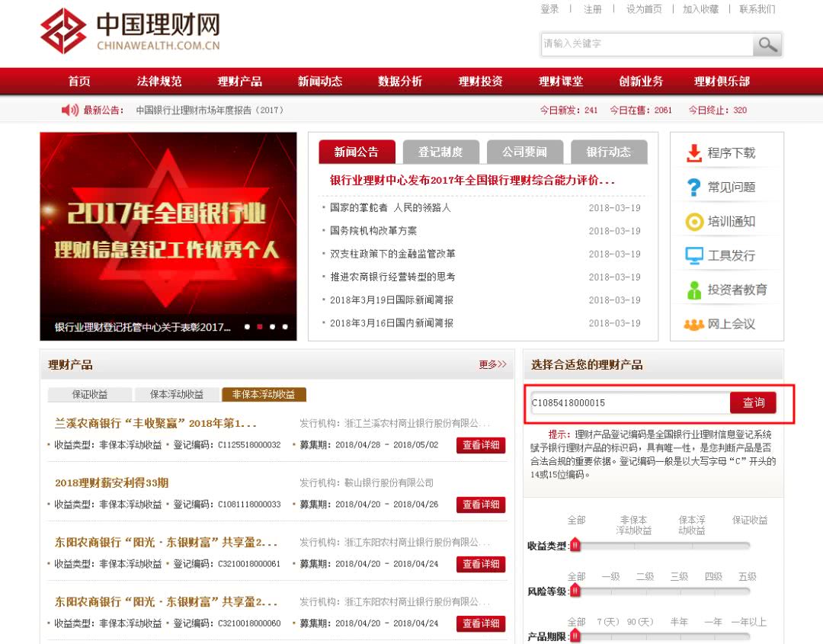The width and height of the screenshot is (823, 644).
Task: Open the 法律规范 menu item
Action: click(159, 82)
